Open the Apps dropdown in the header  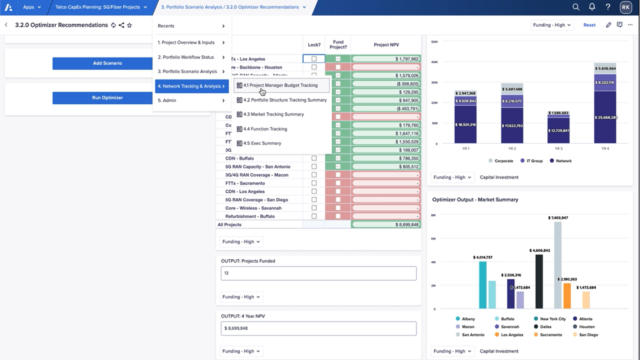coord(31,7)
